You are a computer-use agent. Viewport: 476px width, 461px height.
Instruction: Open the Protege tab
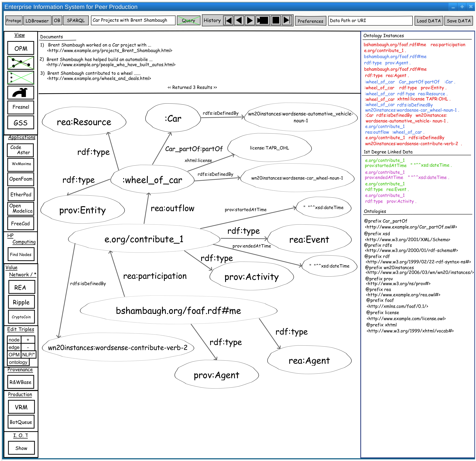point(14,21)
